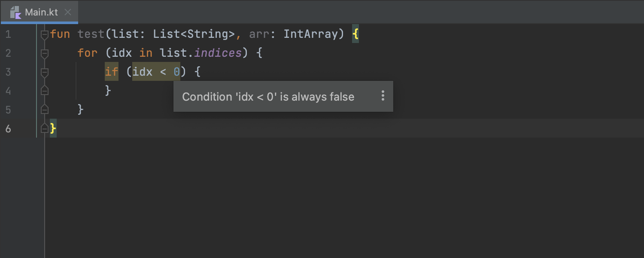
Task: Click the Kotlin file icon on Main.kt tab
Action: click(16, 12)
